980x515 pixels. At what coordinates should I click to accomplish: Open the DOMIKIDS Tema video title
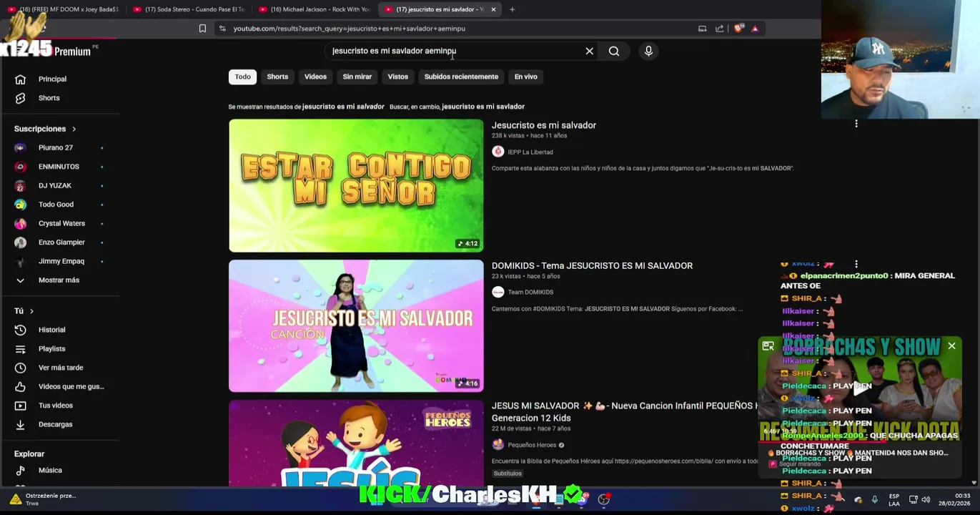coord(592,265)
